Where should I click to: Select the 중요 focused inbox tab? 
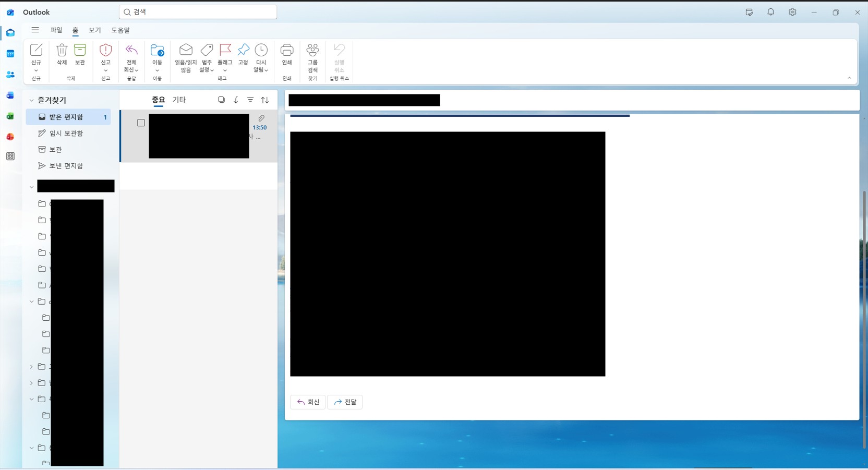158,100
